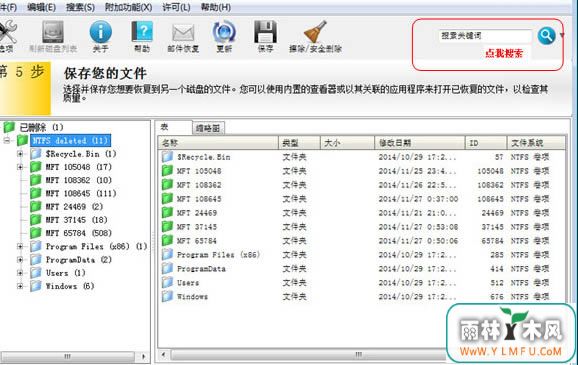Image resolution: width=578 pixels, height=365 pixels.
Task: Click the 搜索关键词 search keyword field
Action: 485,36
